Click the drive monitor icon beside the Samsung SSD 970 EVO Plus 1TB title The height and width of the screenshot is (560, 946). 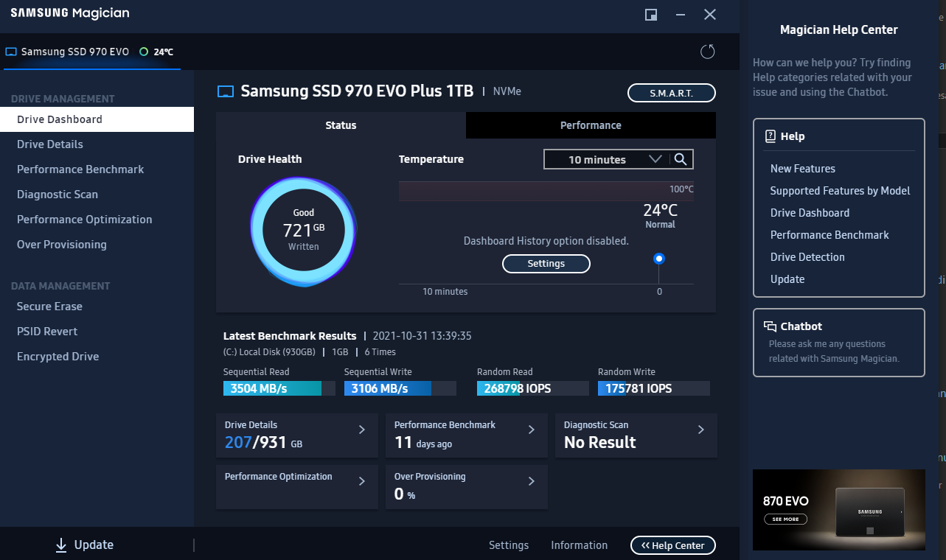coord(226,91)
